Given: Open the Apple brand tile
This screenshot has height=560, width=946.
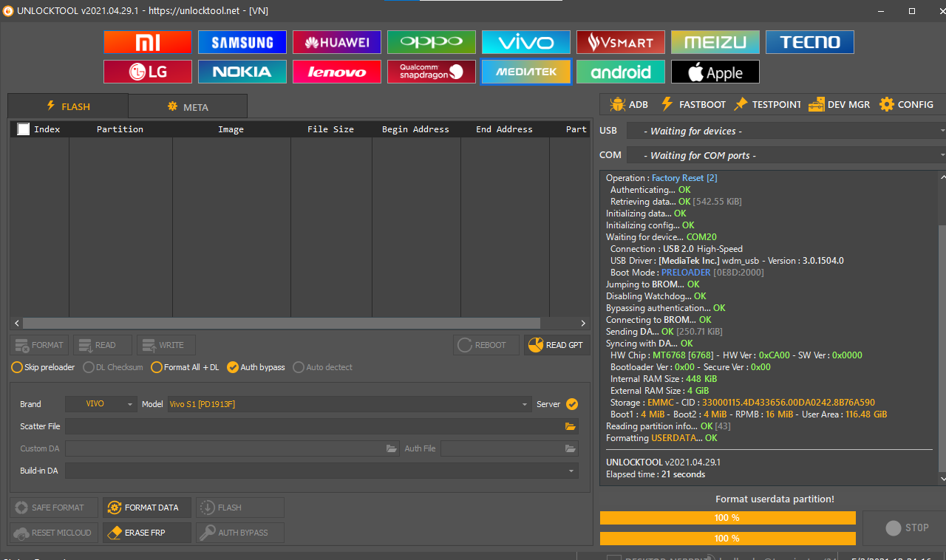Looking at the screenshot, I should coord(715,72).
